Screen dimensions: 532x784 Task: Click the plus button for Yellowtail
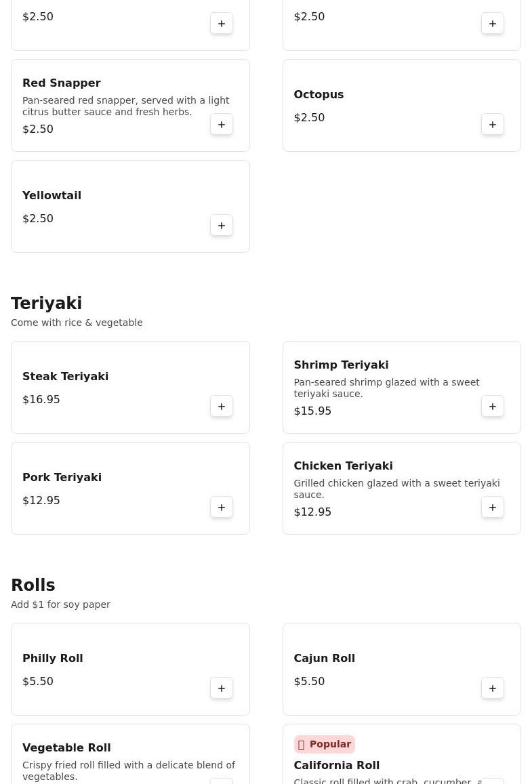(x=222, y=226)
